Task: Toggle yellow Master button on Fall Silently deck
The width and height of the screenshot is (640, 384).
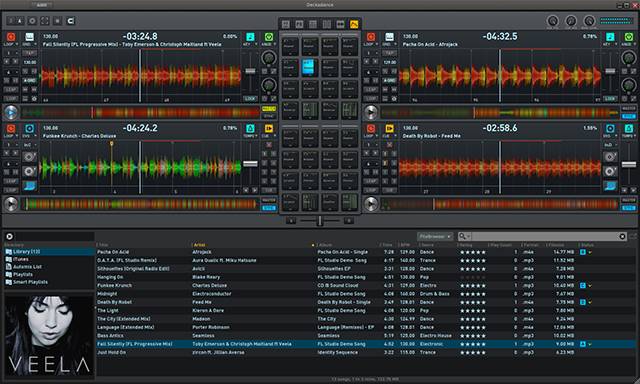Action: [x=269, y=109]
